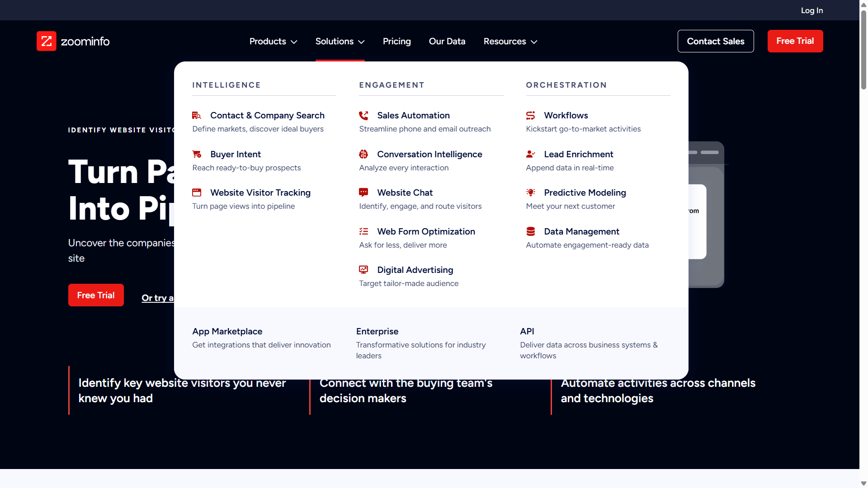Expand the Resources dropdown chevron
This screenshot has height=488, width=868.
coord(534,42)
